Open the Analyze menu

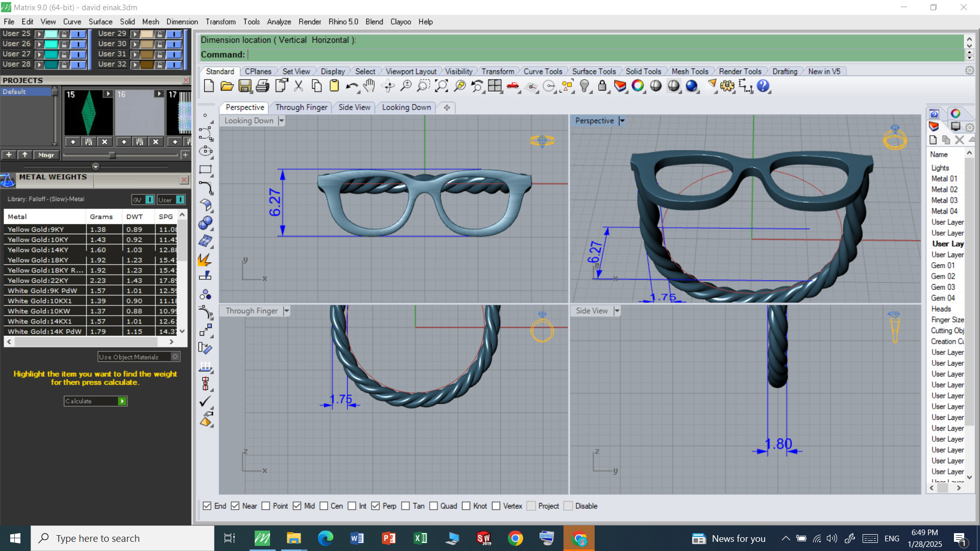click(x=279, y=21)
